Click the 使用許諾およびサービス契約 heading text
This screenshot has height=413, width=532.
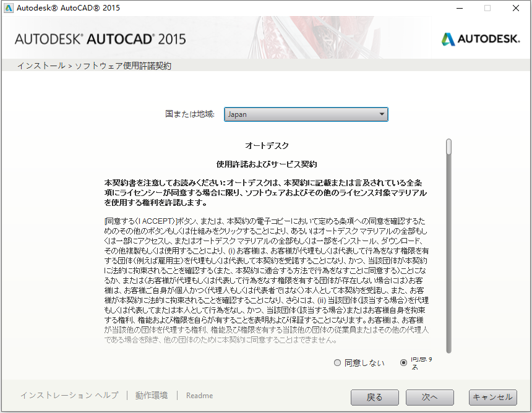click(x=267, y=164)
